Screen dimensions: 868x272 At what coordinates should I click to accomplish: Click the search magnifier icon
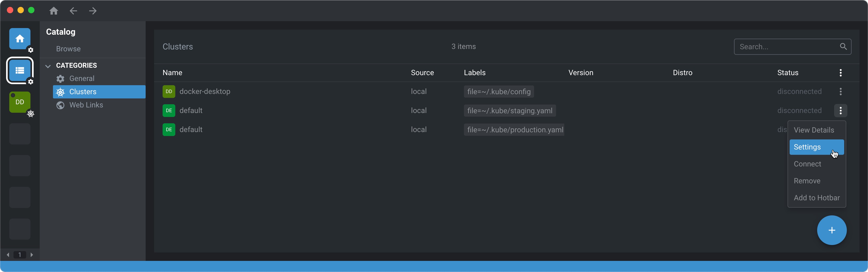(843, 47)
